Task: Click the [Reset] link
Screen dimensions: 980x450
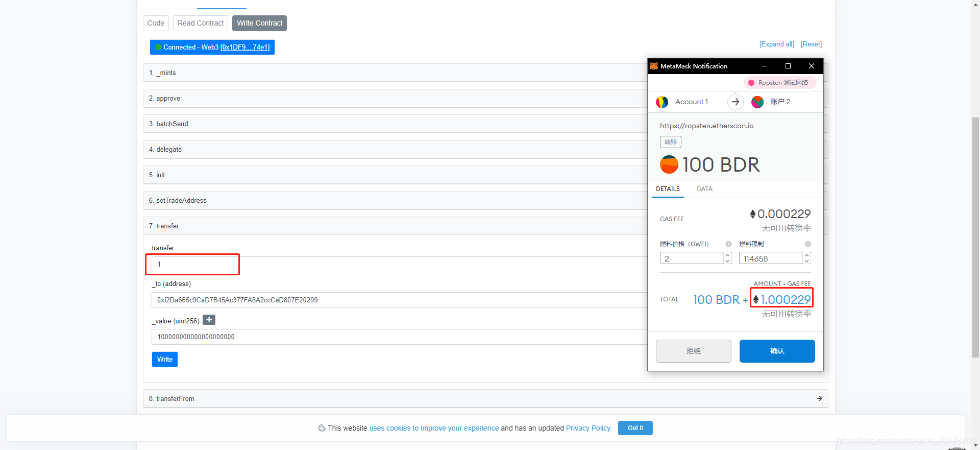Action: pos(812,44)
